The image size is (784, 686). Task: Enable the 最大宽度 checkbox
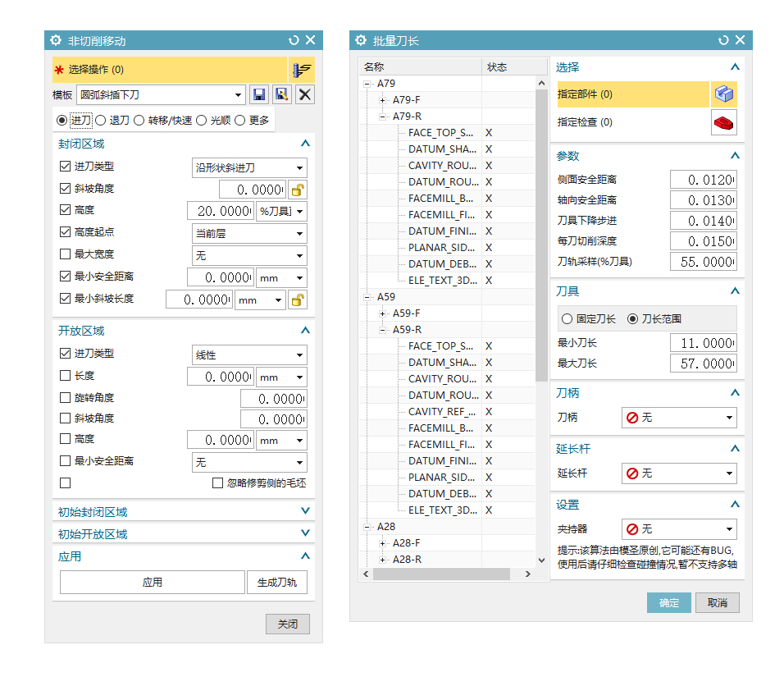66,254
